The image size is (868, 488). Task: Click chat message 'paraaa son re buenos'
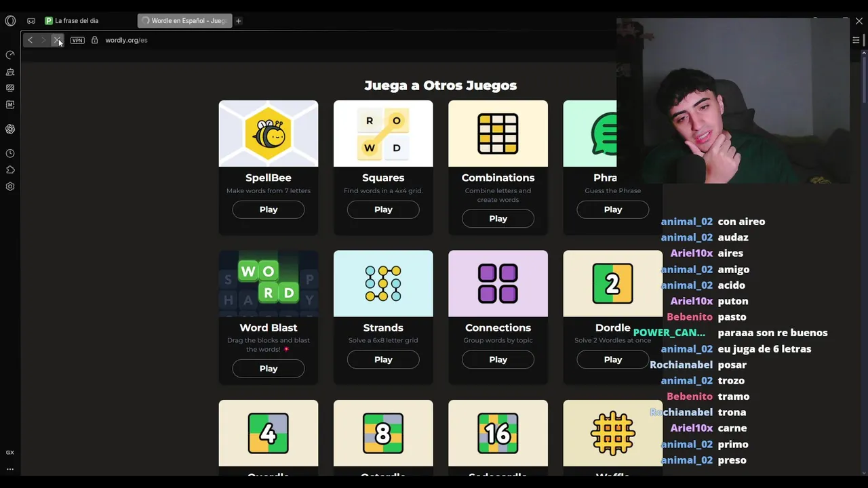click(772, 333)
